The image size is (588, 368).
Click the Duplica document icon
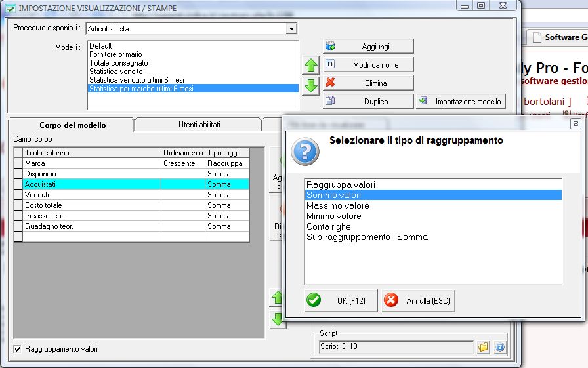(x=330, y=100)
